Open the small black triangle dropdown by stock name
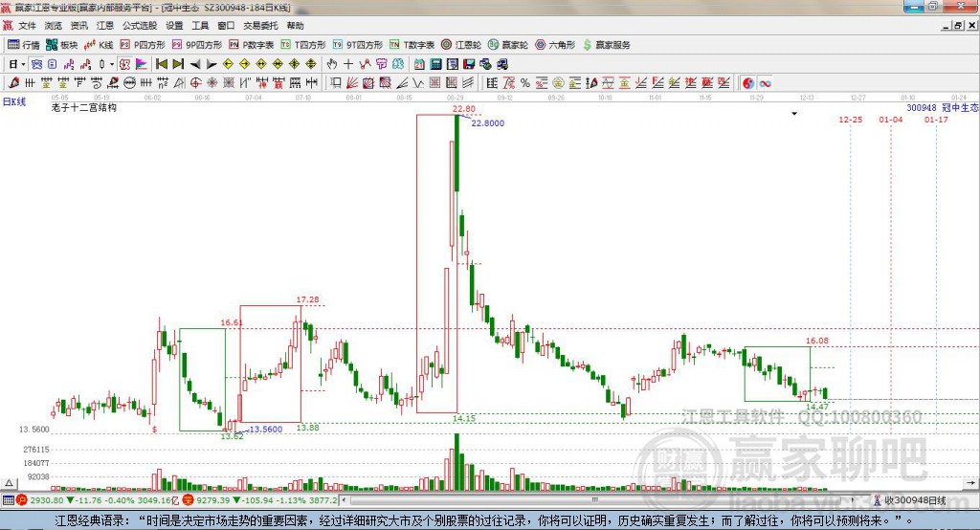The image size is (980, 530). [x=794, y=114]
